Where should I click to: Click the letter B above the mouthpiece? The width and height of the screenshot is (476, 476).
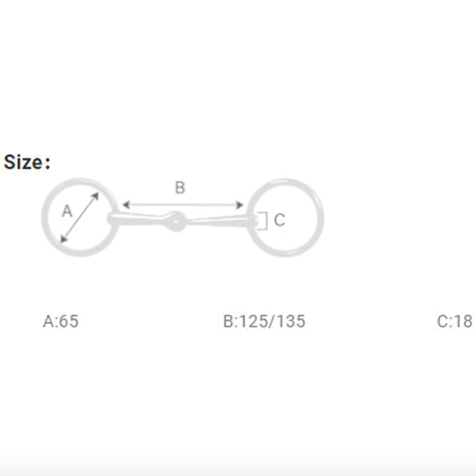pyautogui.click(x=180, y=188)
